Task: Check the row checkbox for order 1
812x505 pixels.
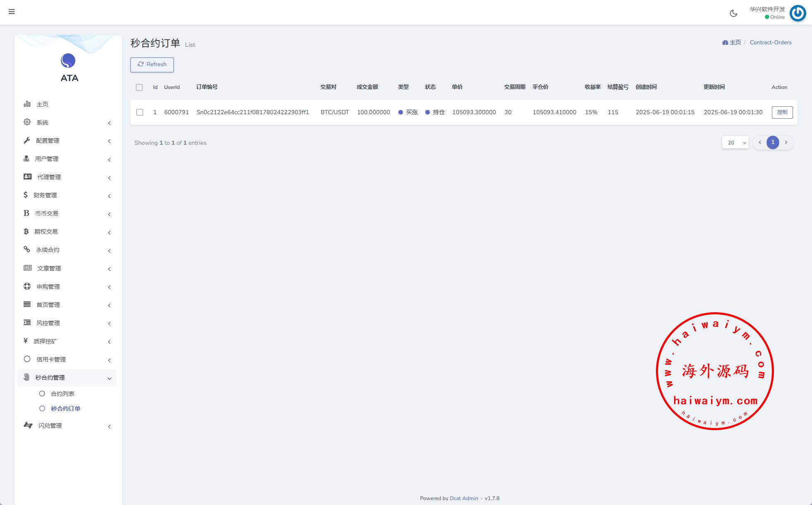Action: click(x=139, y=112)
